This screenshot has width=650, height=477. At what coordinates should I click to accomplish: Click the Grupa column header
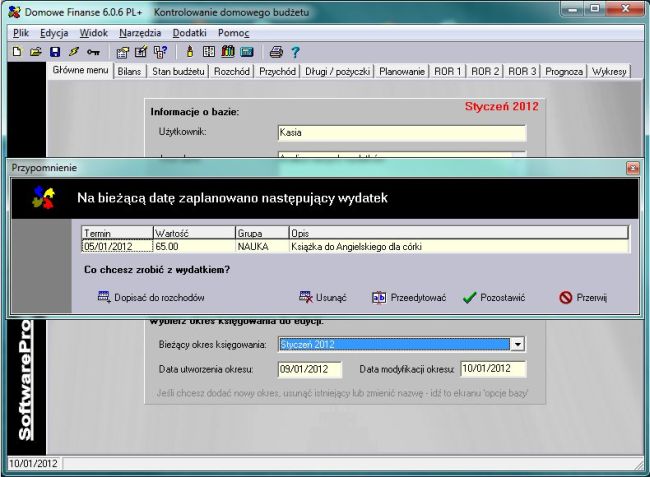262,233
